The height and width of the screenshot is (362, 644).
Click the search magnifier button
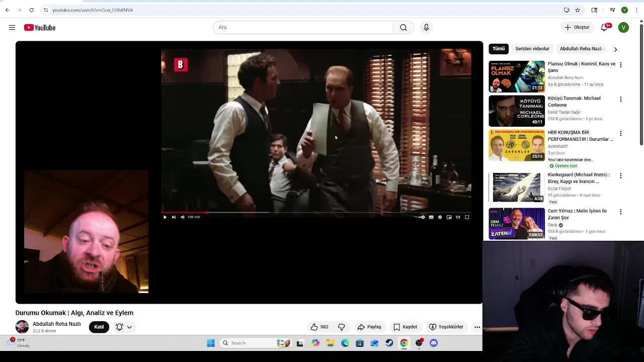[x=404, y=28]
